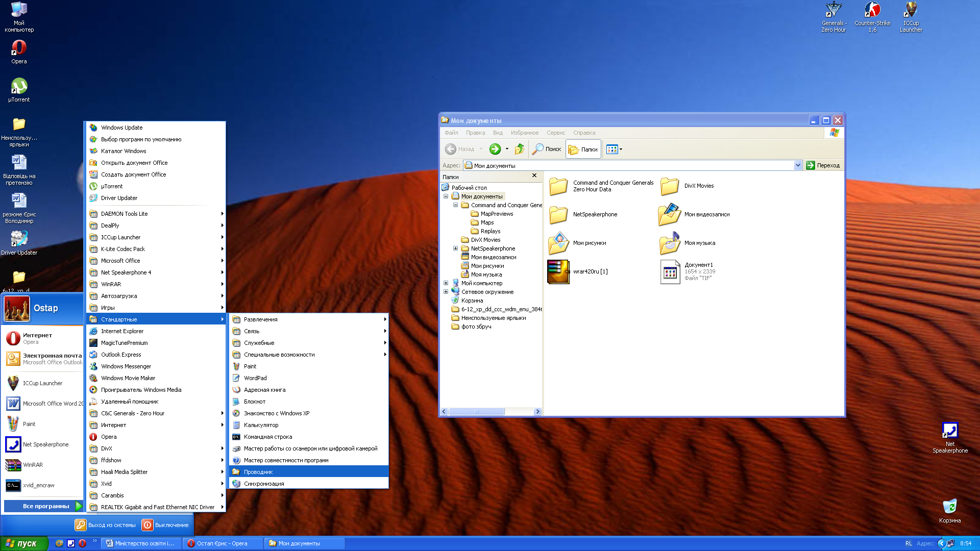Image resolution: width=980 pixels, height=551 pixels.
Task: Expand Сетевое окружение tree node
Action: 446,292
